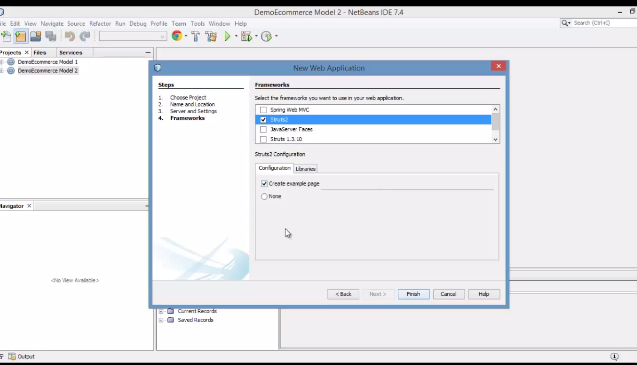
Task: Switch to the Services panel tab
Action: (x=71, y=52)
